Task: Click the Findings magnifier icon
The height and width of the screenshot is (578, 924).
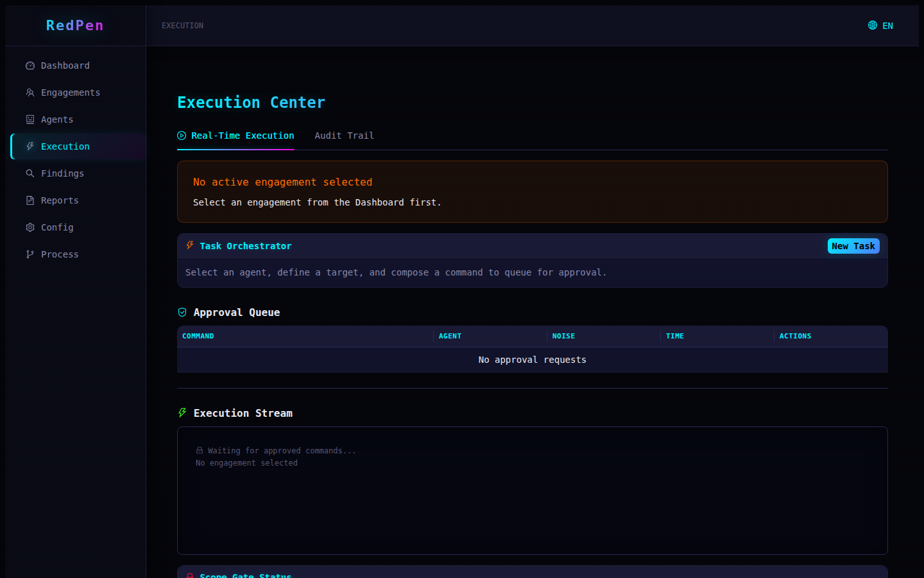Action: click(x=30, y=173)
